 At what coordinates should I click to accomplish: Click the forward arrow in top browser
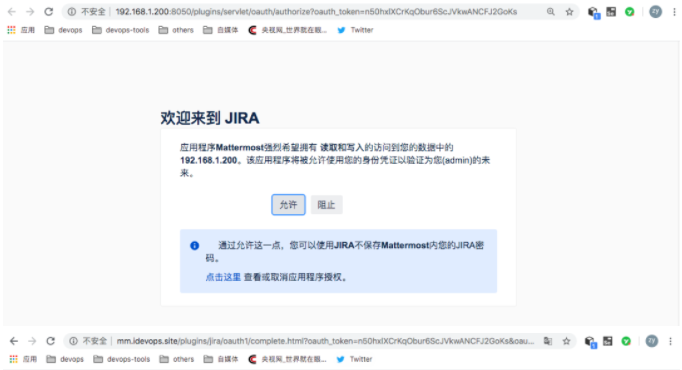click(30, 12)
